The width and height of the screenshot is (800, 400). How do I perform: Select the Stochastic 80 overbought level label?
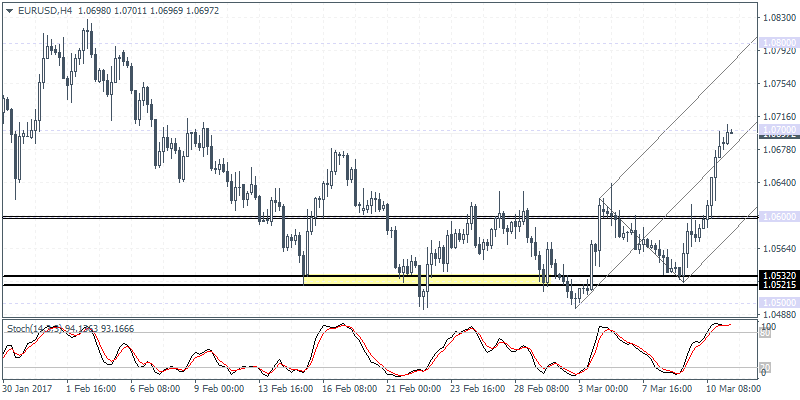tap(765, 333)
